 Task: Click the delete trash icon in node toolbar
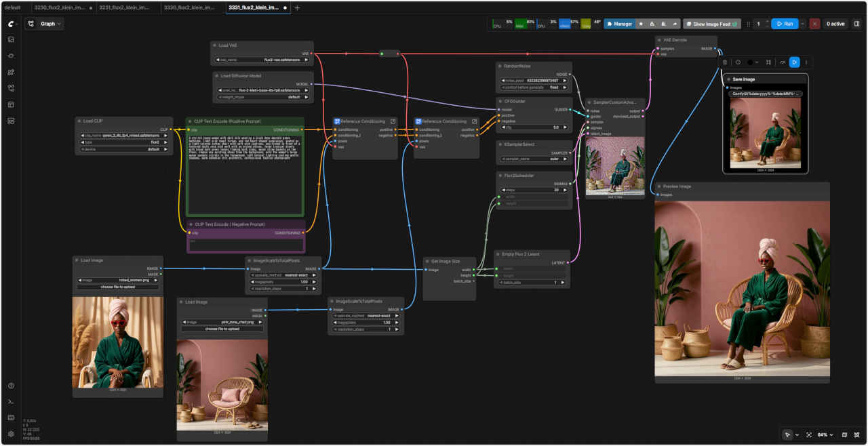click(725, 62)
